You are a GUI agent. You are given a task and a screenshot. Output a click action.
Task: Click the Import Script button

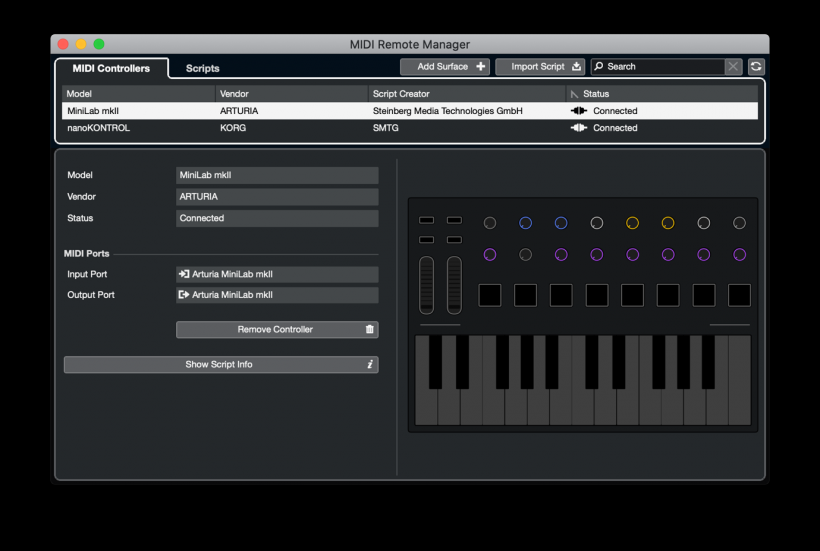point(540,66)
